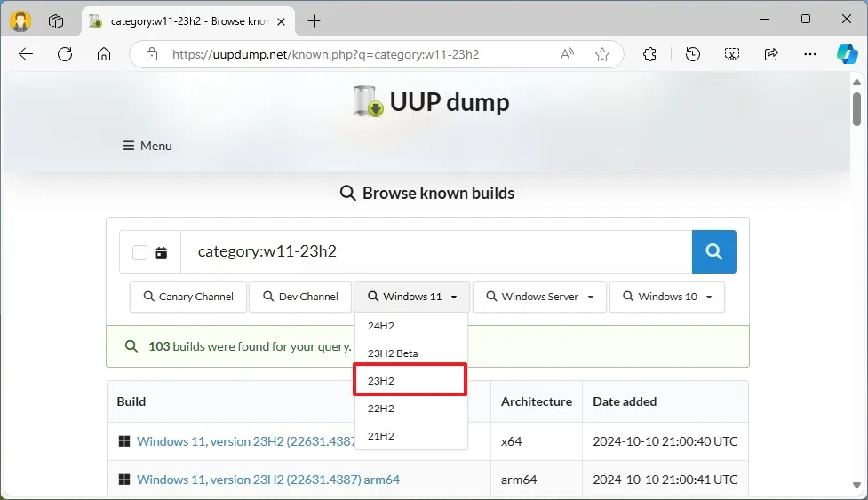Expand the Windows 10 dropdown
This screenshot has width=868, height=500.
pos(666,297)
